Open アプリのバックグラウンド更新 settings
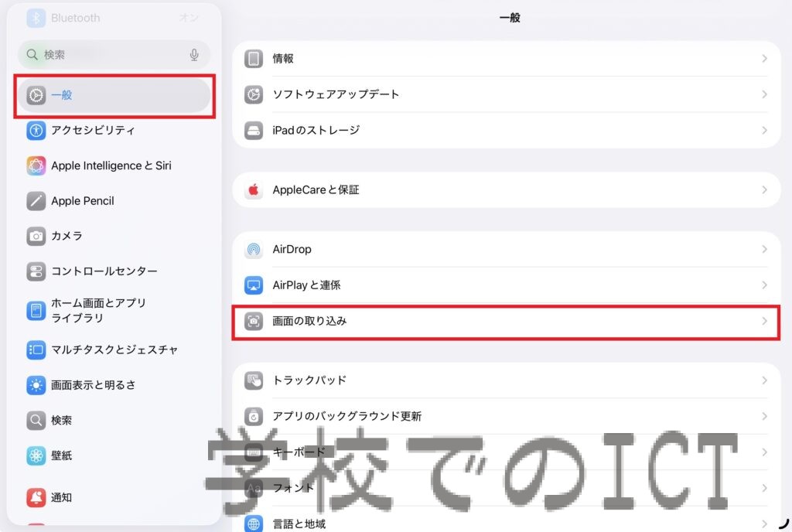 point(346,416)
